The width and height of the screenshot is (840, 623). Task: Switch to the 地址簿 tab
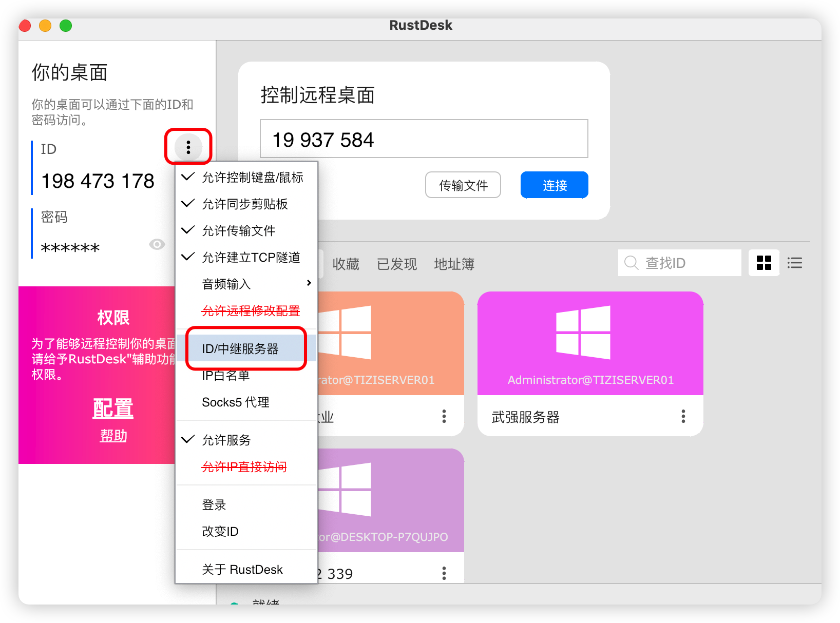tap(454, 264)
